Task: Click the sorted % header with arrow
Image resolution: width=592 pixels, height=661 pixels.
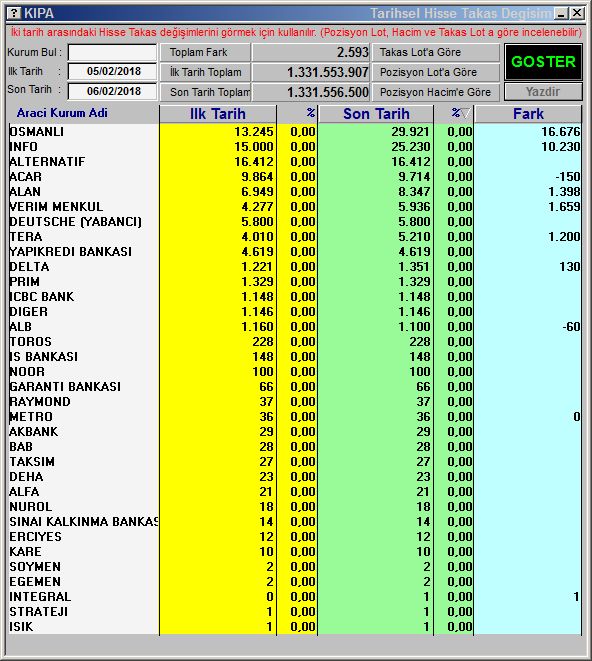Action: pos(454,114)
